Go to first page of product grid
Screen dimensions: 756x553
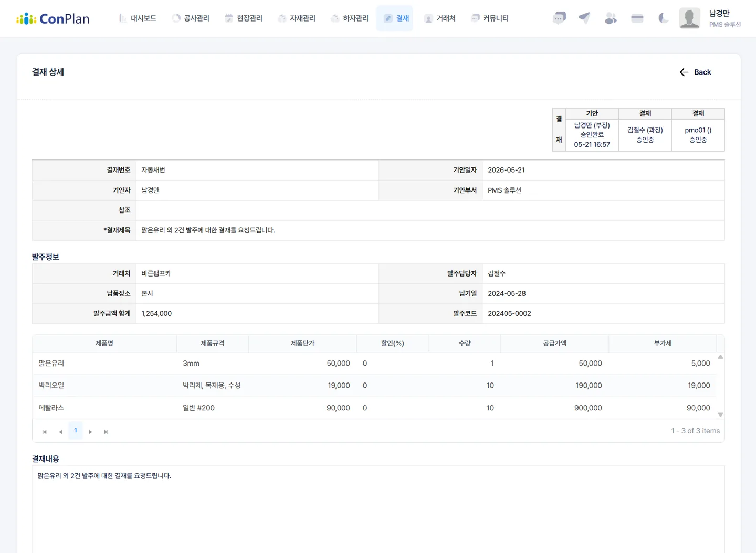coord(45,432)
